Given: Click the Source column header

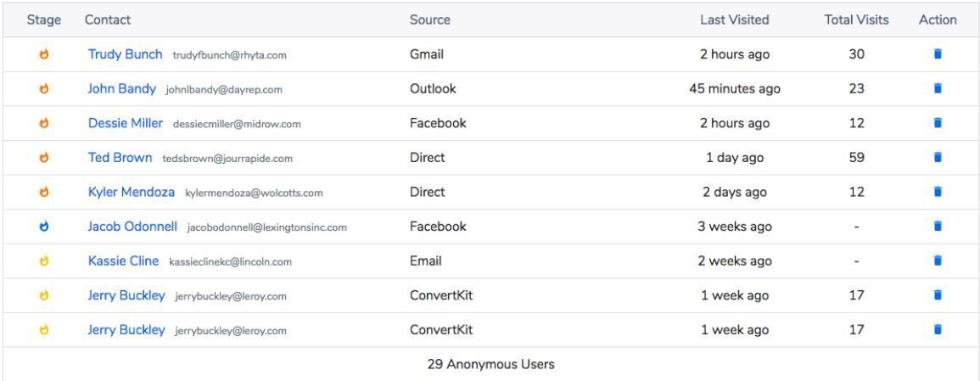Looking at the screenshot, I should (430, 20).
